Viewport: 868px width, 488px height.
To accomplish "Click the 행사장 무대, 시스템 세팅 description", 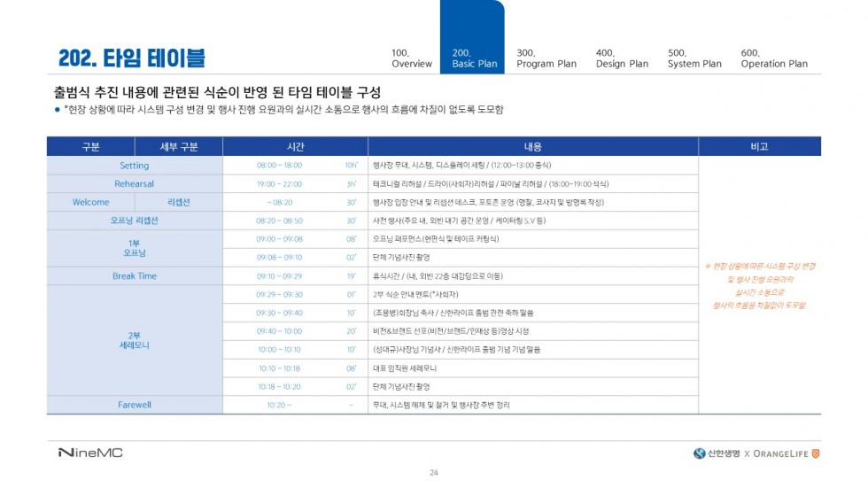I will [461, 166].
